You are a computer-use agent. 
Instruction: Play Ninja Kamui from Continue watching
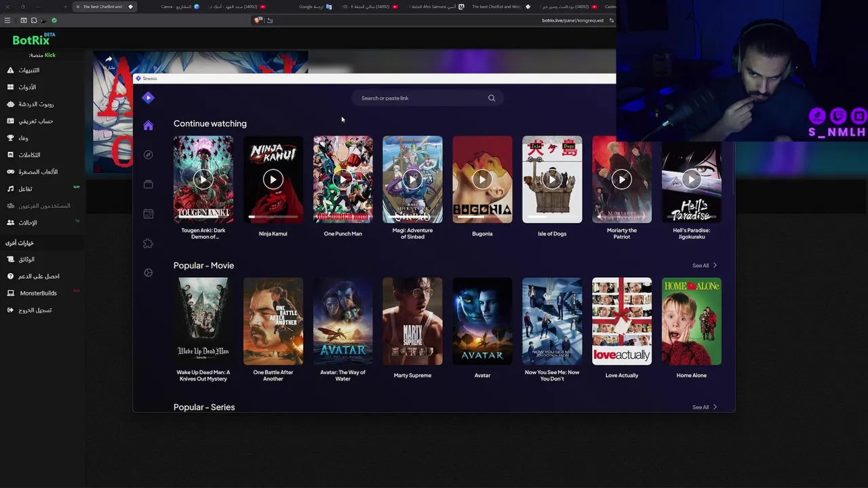coord(273,180)
